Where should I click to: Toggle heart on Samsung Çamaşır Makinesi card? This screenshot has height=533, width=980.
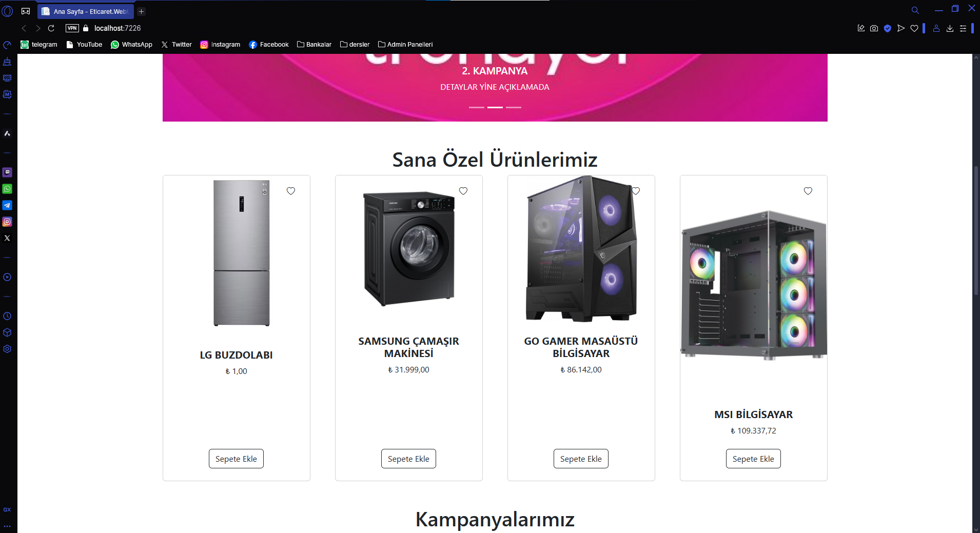[x=463, y=191]
